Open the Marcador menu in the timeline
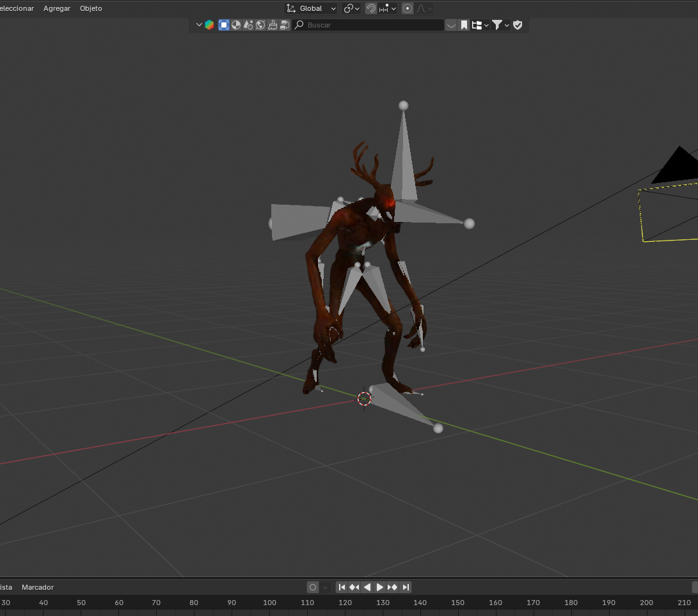Viewport: 698px width, 616px height. point(37,587)
